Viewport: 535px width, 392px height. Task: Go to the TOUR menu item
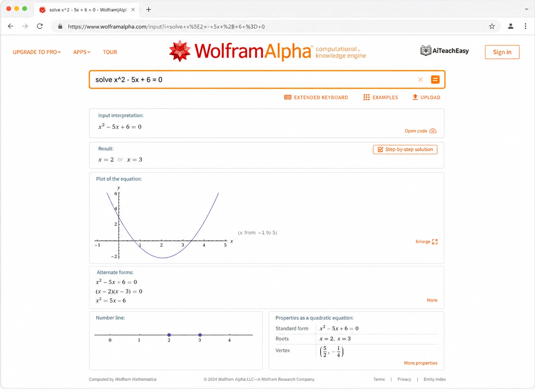point(110,52)
